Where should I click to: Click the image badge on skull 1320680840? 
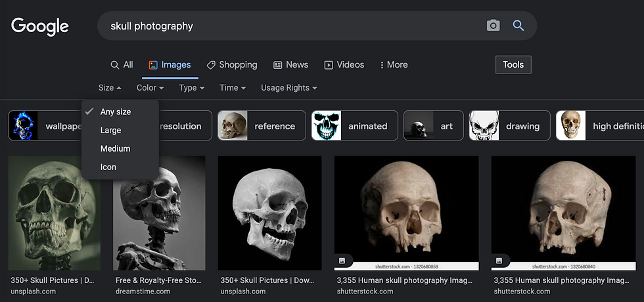(499, 261)
